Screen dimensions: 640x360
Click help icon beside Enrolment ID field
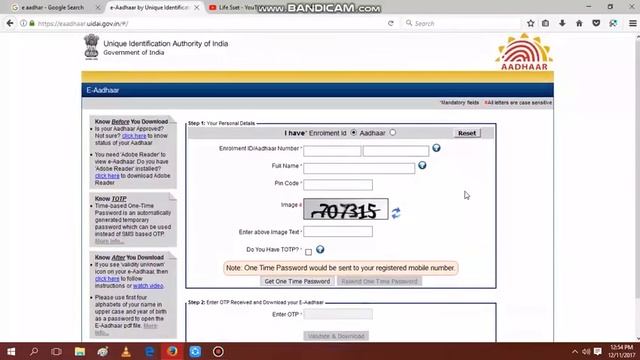[x=436, y=148]
